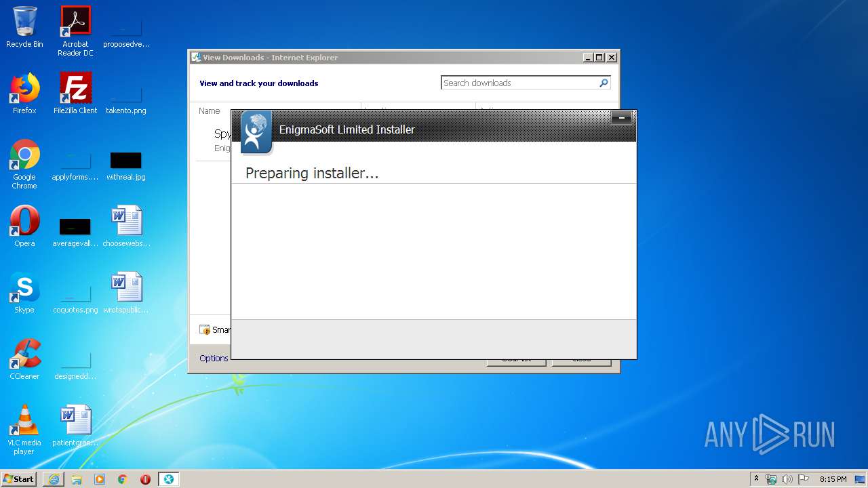The width and height of the screenshot is (868, 488).
Task: Open the Recycle Bin desktop icon
Action: (x=24, y=27)
